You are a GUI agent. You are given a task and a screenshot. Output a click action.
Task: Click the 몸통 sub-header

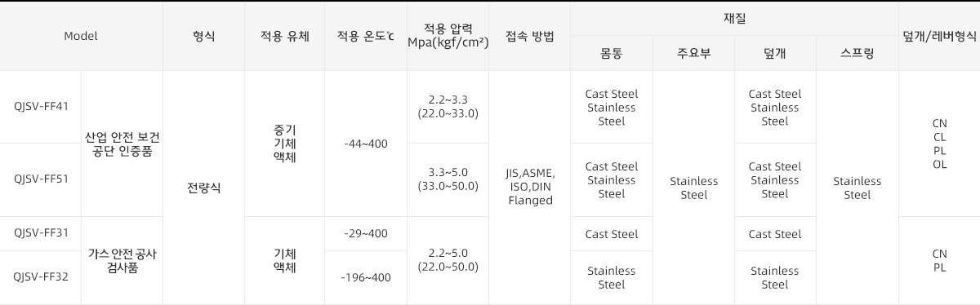(x=612, y=54)
